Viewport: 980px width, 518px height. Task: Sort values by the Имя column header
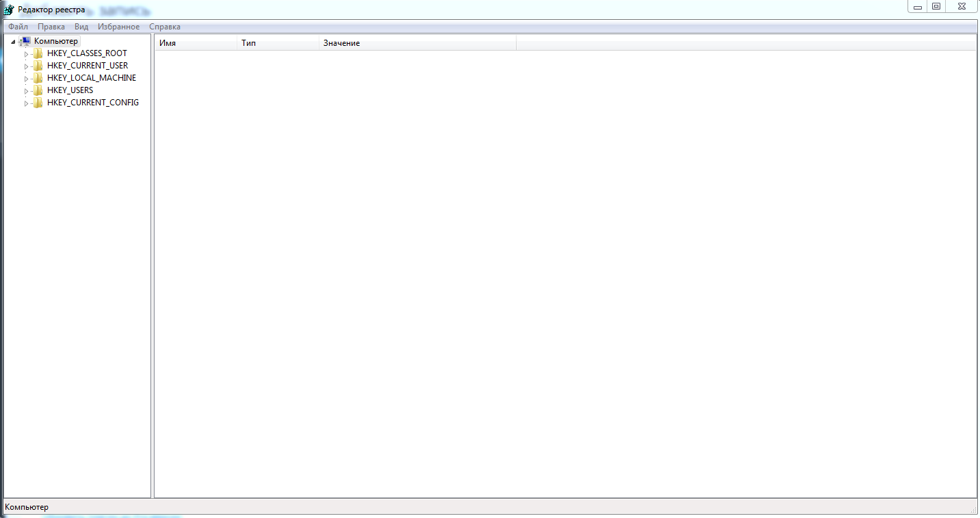(x=195, y=43)
